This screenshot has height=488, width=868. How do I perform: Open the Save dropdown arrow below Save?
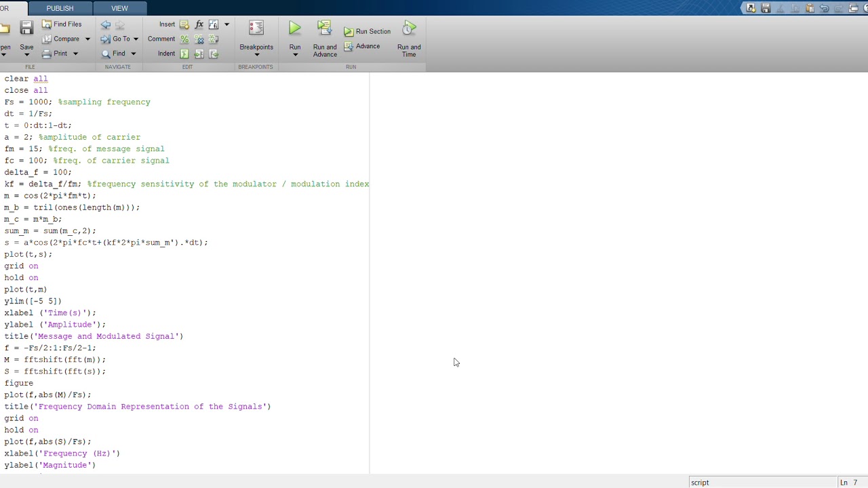pos(26,56)
